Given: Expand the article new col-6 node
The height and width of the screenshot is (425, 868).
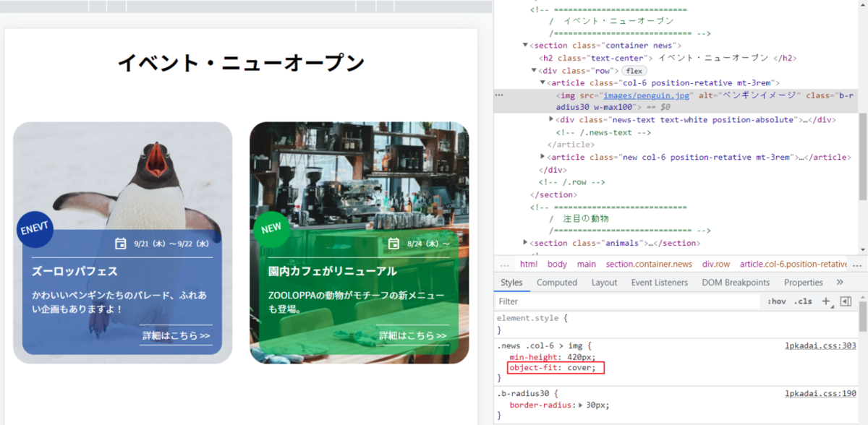Looking at the screenshot, I should (x=543, y=157).
